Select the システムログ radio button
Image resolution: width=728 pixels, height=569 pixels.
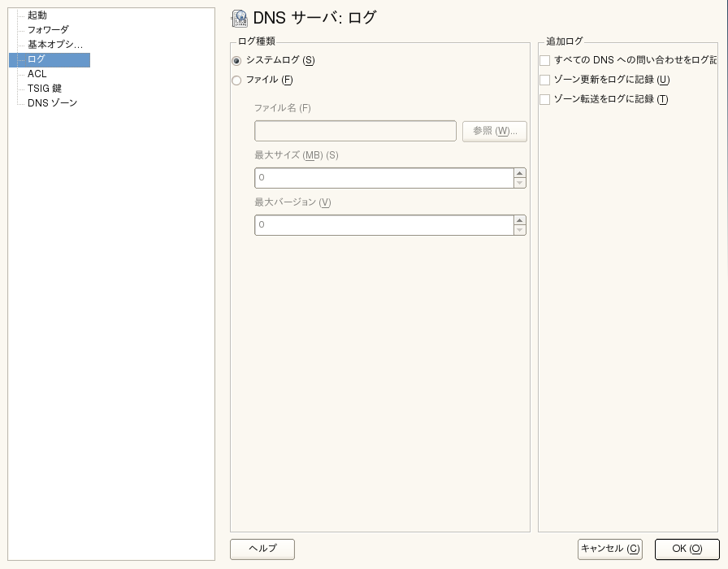[x=236, y=60]
